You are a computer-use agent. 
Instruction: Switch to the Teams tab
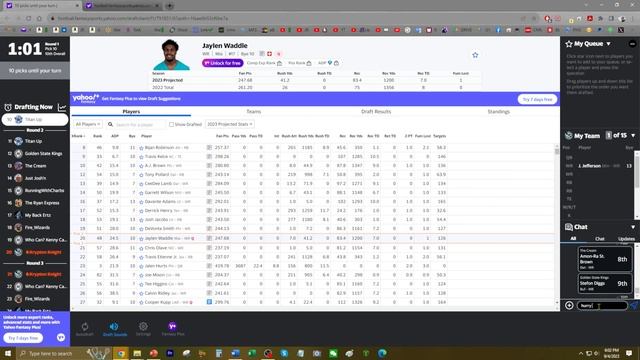point(253,111)
